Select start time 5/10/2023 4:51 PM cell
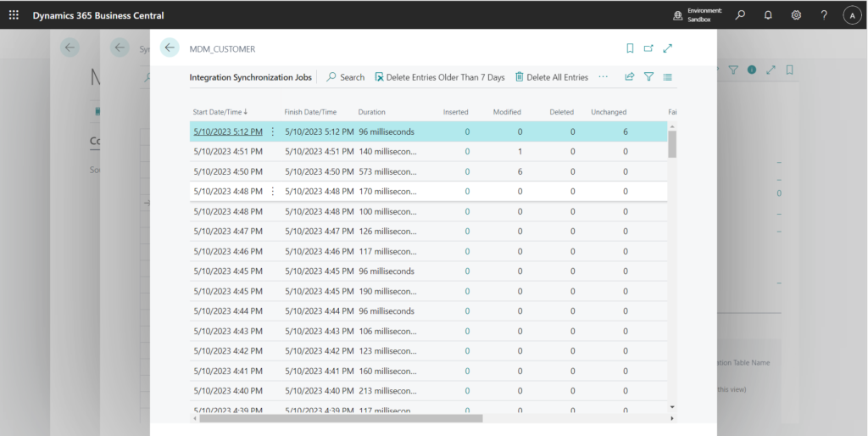868x436 pixels. (x=228, y=152)
